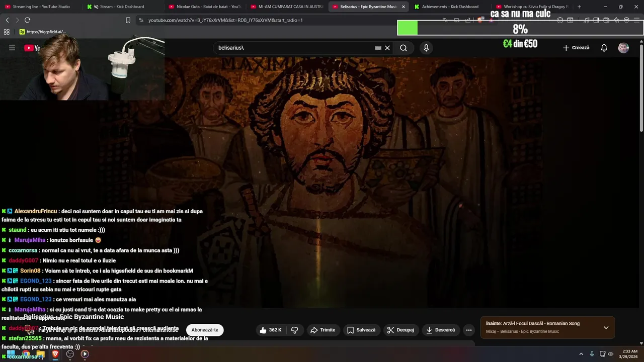The image size is (644, 362).
Task: Open site settings icon in address bar
Action: (141, 20)
